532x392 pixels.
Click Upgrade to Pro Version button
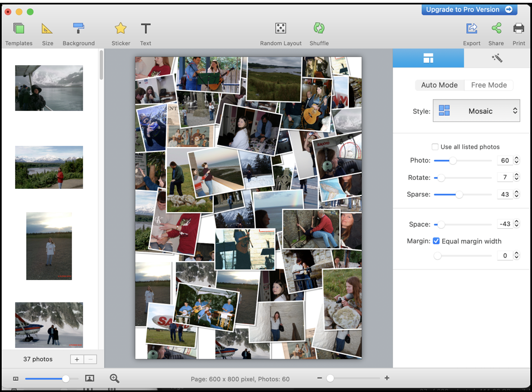pyautogui.click(x=469, y=9)
